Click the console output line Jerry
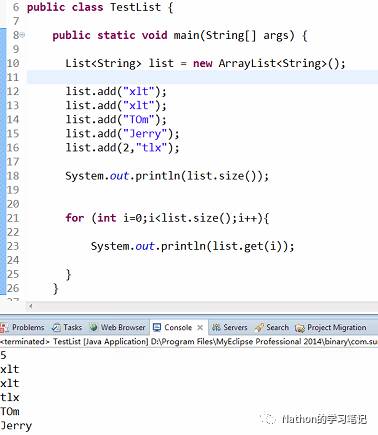This screenshot has width=378, height=435. click(16, 426)
